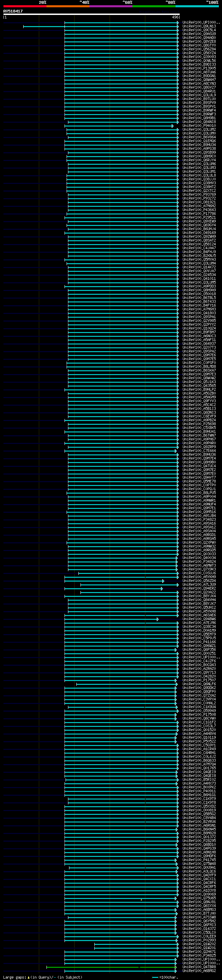Select hit label UniRef100_Q00251
This screenshot has height=980, width=222.
coord(199,653)
